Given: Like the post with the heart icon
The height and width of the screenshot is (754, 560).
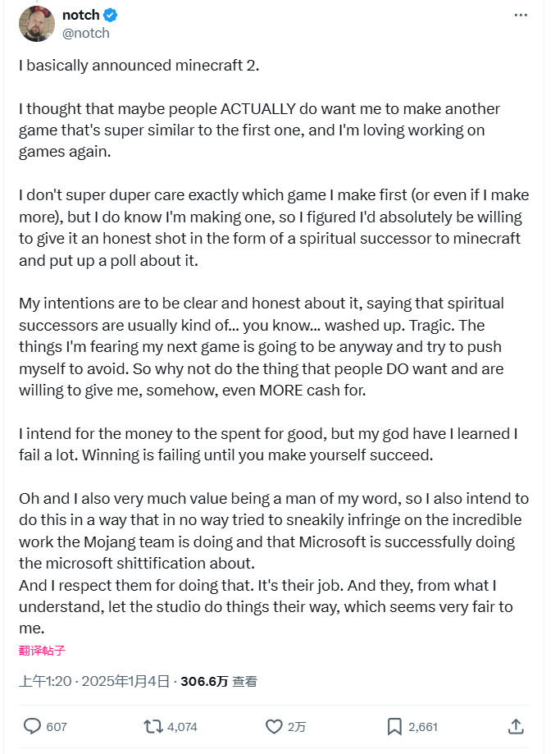Looking at the screenshot, I should pyautogui.click(x=274, y=726).
